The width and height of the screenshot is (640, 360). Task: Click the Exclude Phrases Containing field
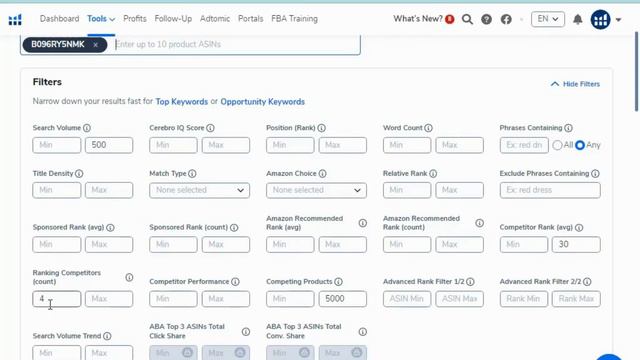550,190
